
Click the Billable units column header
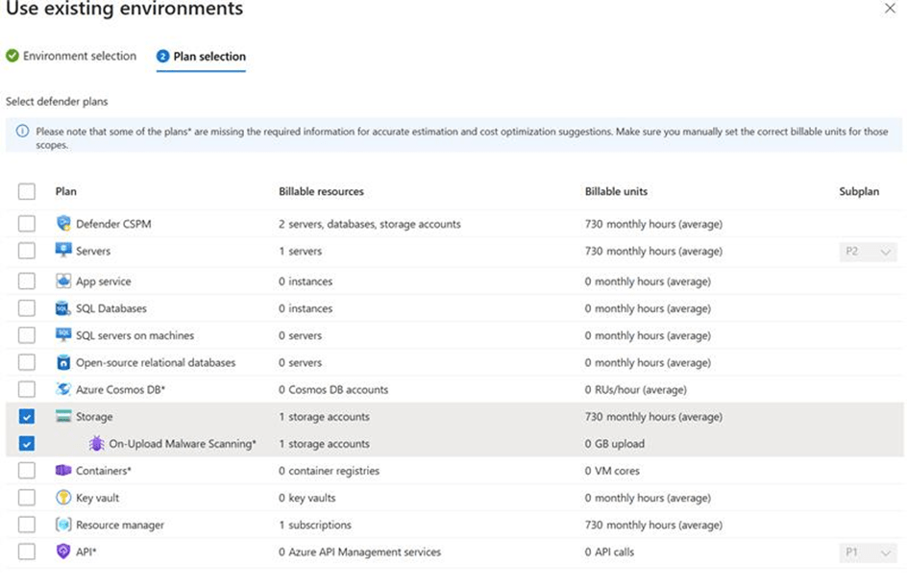coord(616,191)
